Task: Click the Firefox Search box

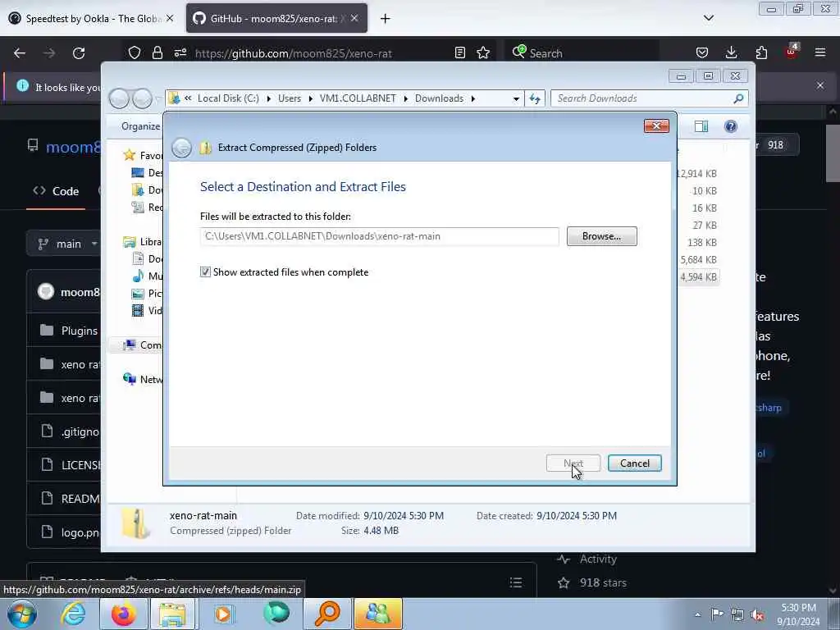Action: [x=582, y=53]
